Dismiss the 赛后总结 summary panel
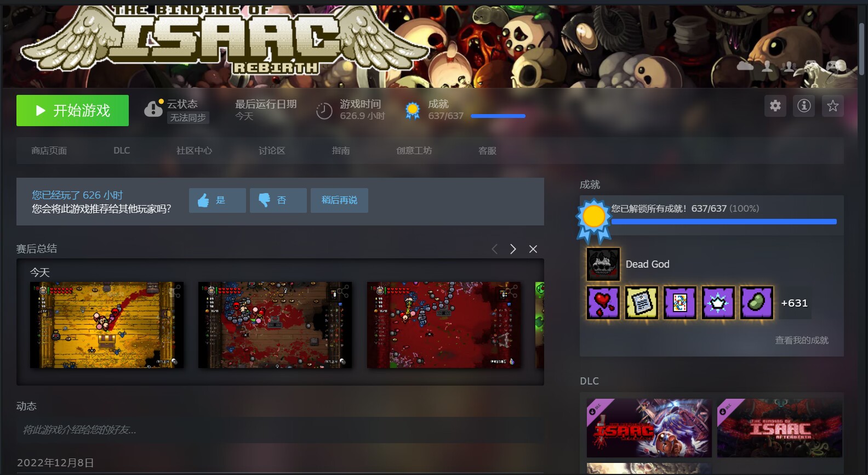This screenshot has width=868, height=475. [x=533, y=249]
